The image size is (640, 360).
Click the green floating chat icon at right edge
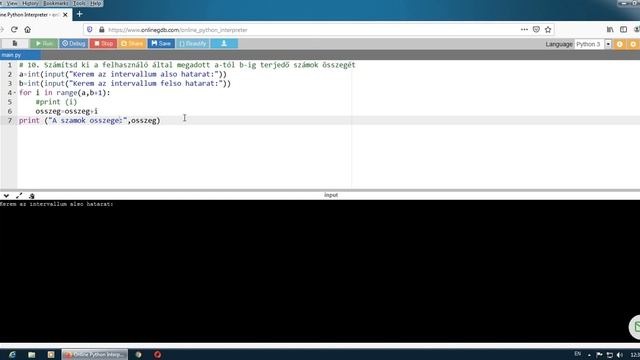[635, 327]
